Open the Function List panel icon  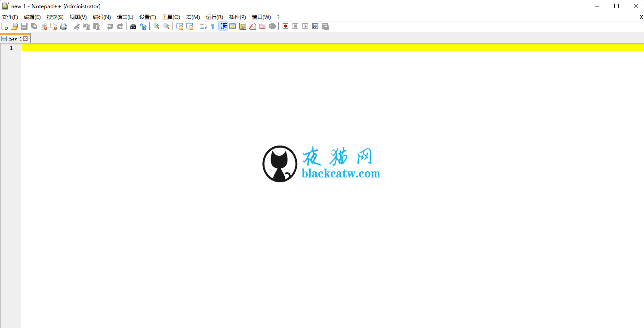253,26
